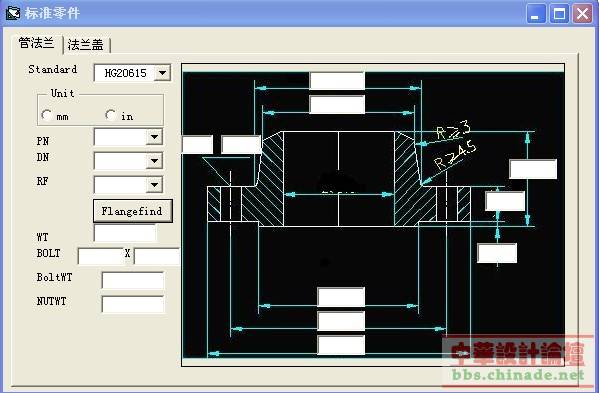The width and height of the screenshot is (599, 393).
Task: Click the bottommost dimension box in drawing
Action: (341, 345)
